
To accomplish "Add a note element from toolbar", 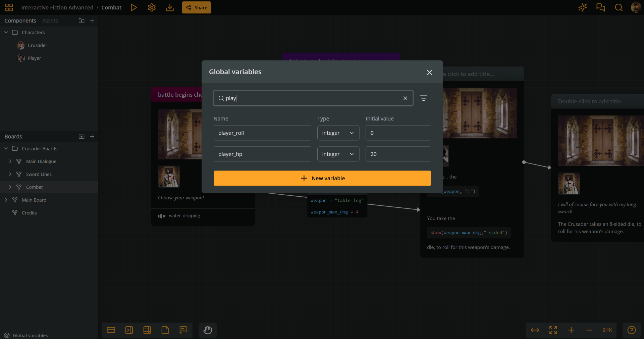I will [165, 330].
